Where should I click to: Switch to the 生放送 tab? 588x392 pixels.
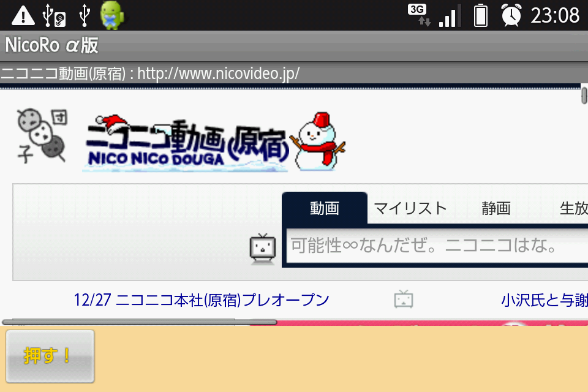tap(574, 208)
